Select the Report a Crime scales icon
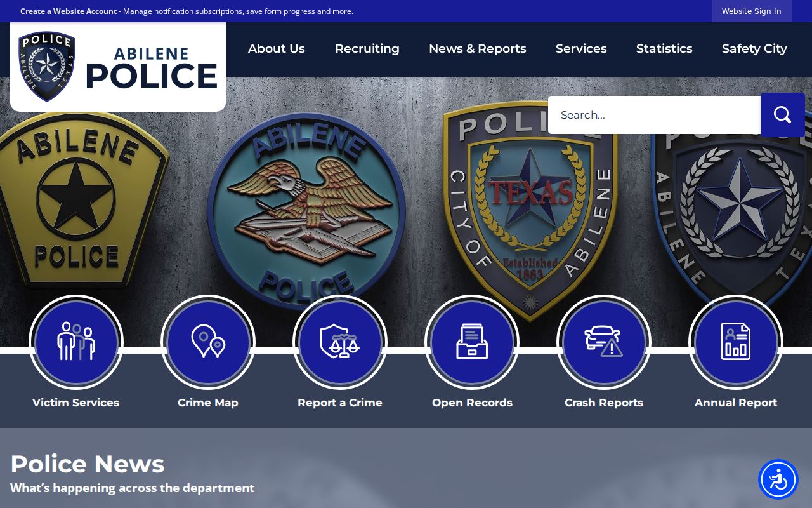 click(x=340, y=342)
